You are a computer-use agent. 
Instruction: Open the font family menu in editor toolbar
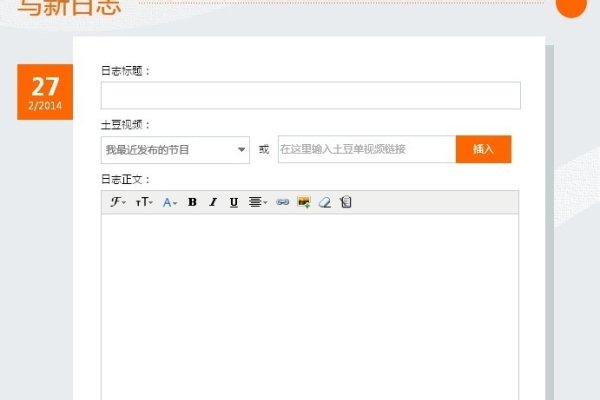click(x=117, y=202)
